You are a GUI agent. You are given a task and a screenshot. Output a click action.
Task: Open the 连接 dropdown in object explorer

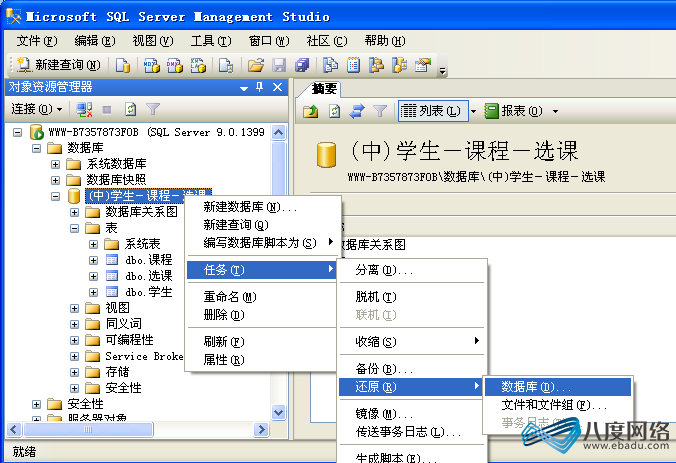37,109
